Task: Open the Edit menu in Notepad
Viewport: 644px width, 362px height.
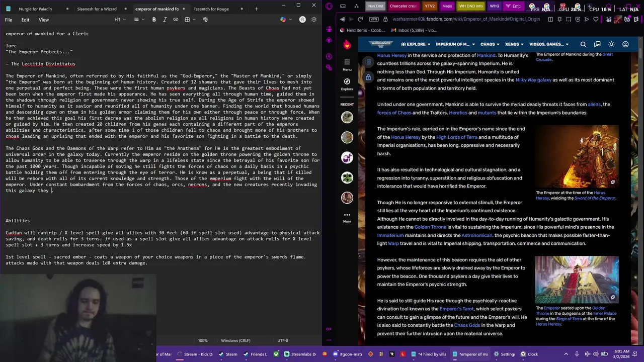Action: click(x=25, y=20)
